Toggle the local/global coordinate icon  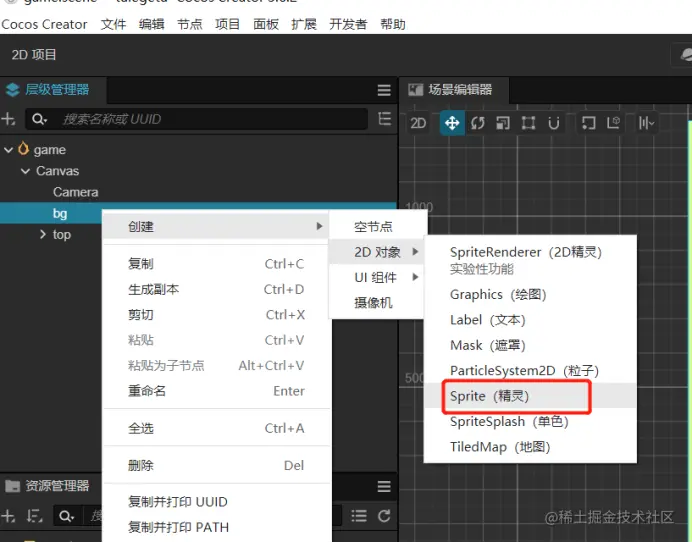(613, 123)
